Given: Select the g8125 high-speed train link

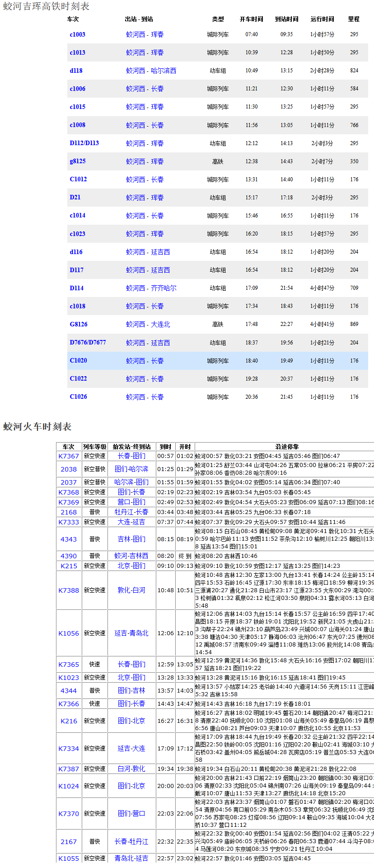Looking at the screenshot, I should [x=78, y=161].
